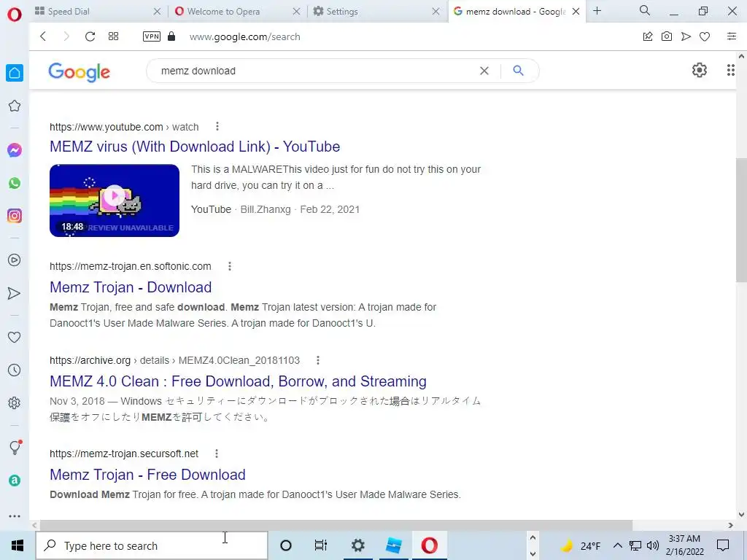Go to the sidebar Home icon

click(15, 73)
